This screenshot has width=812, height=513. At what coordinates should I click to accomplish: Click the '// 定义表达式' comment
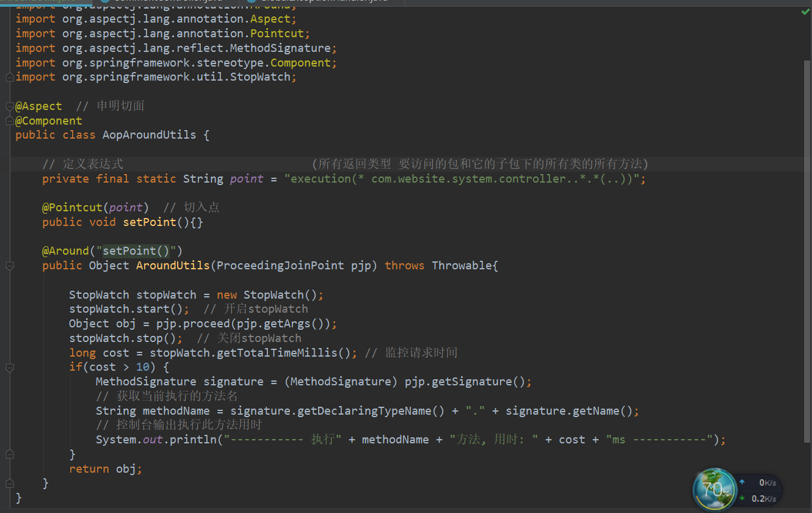pos(83,164)
